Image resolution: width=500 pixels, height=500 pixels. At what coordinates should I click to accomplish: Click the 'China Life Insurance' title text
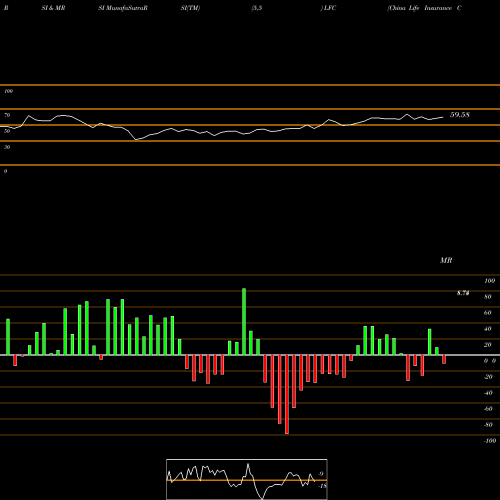420,8
